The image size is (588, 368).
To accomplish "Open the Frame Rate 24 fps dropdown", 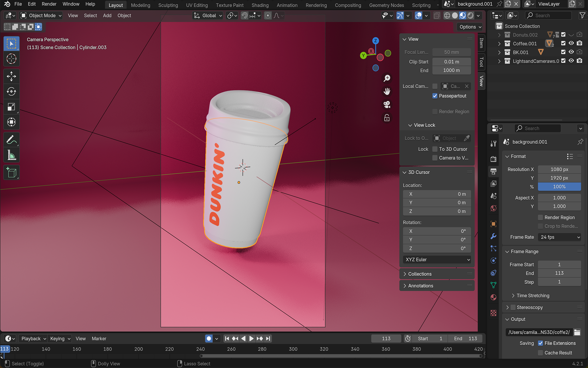I will pyautogui.click(x=560, y=237).
